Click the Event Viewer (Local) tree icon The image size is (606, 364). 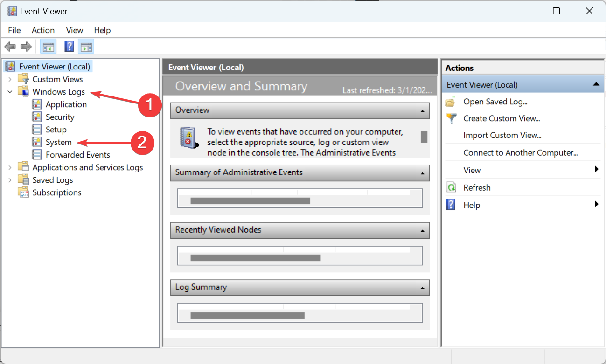(x=10, y=67)
